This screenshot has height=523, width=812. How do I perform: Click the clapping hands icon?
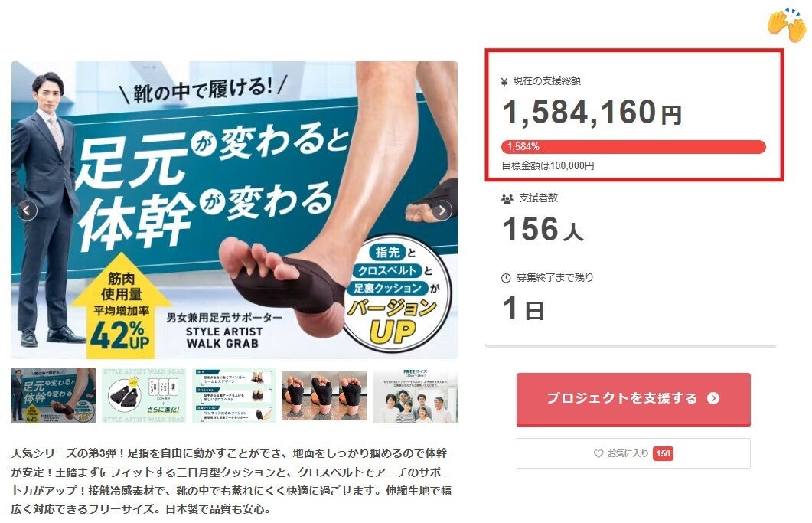tap(787, 25)
